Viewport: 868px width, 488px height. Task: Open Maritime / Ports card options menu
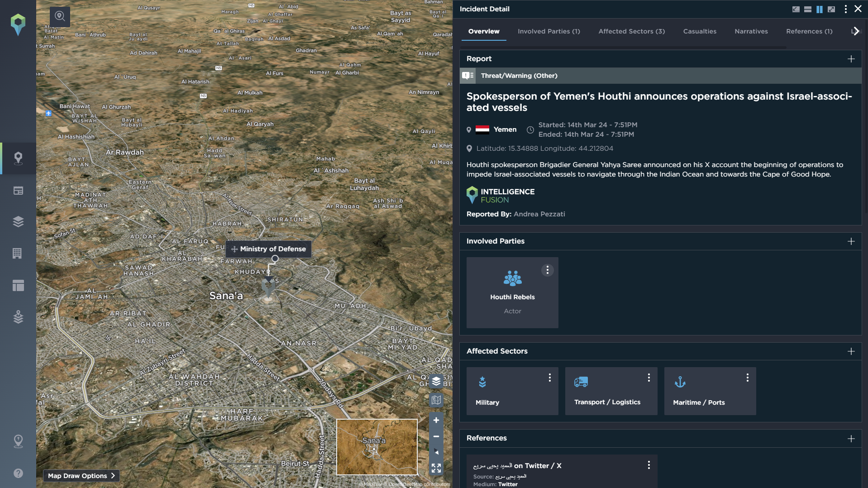tap(747, 378)
